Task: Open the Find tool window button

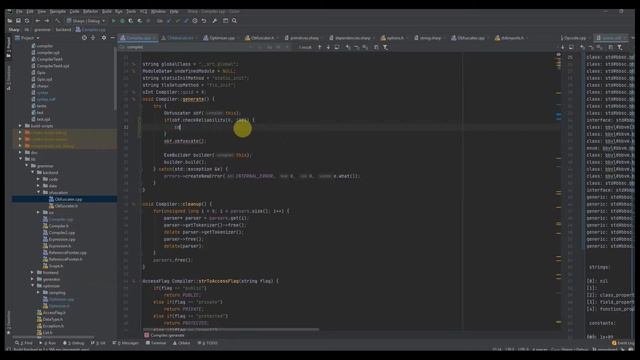Action: (x=23, y=343)
